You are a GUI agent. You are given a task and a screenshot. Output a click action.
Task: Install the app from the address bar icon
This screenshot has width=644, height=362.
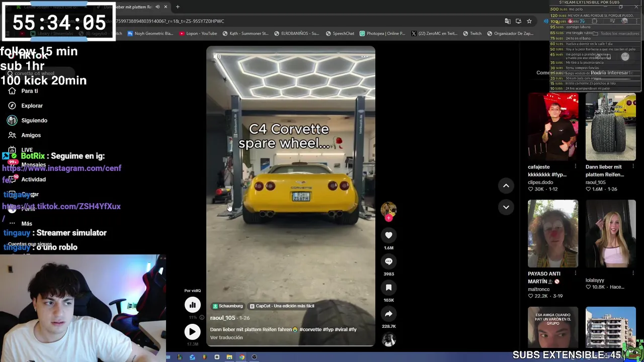click(x=519, y=21)
